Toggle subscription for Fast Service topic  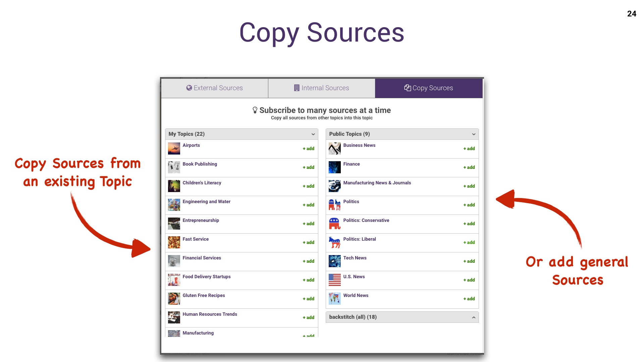(x=308, y=242)
